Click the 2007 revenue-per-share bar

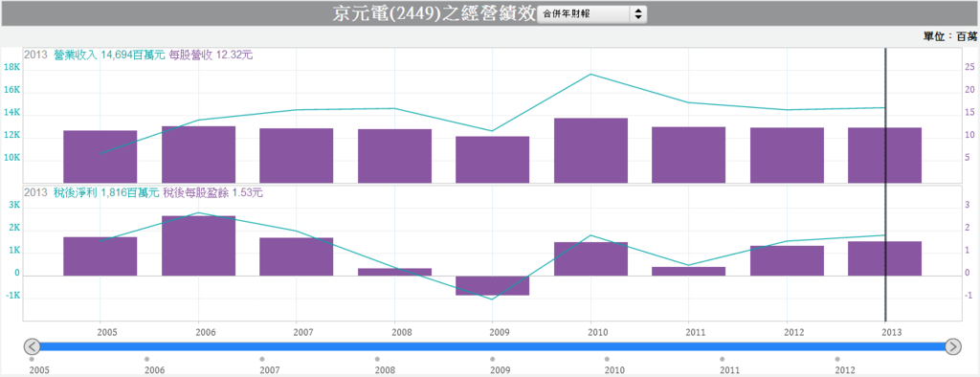pos(297,155)
